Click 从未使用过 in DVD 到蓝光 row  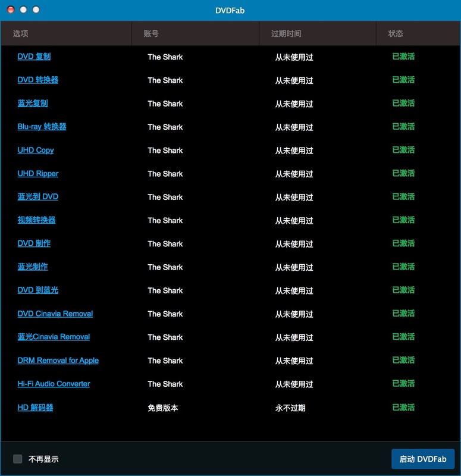pyautogui.click(x=294, y=290)
